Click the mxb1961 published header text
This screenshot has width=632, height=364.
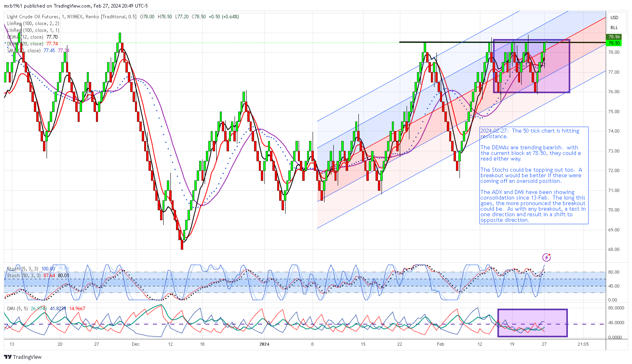[76, 6]
